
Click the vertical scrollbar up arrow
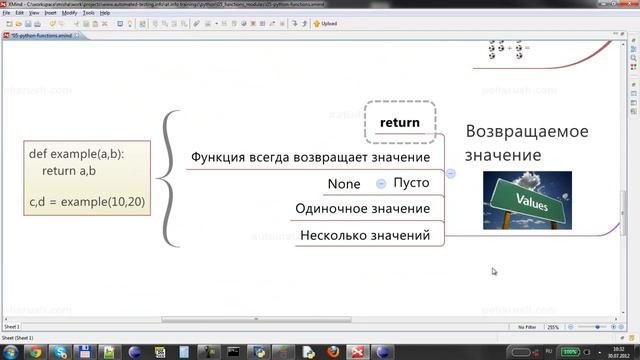[x=623, y=43]
